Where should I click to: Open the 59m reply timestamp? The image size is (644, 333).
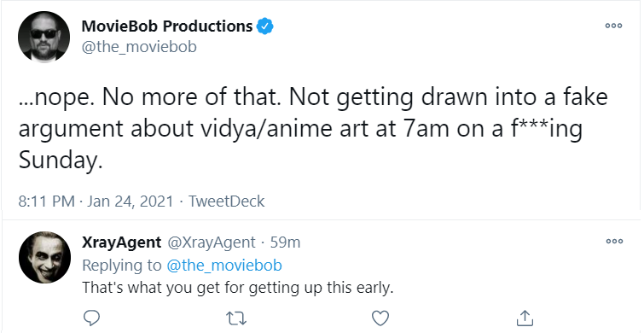[285, 242]
